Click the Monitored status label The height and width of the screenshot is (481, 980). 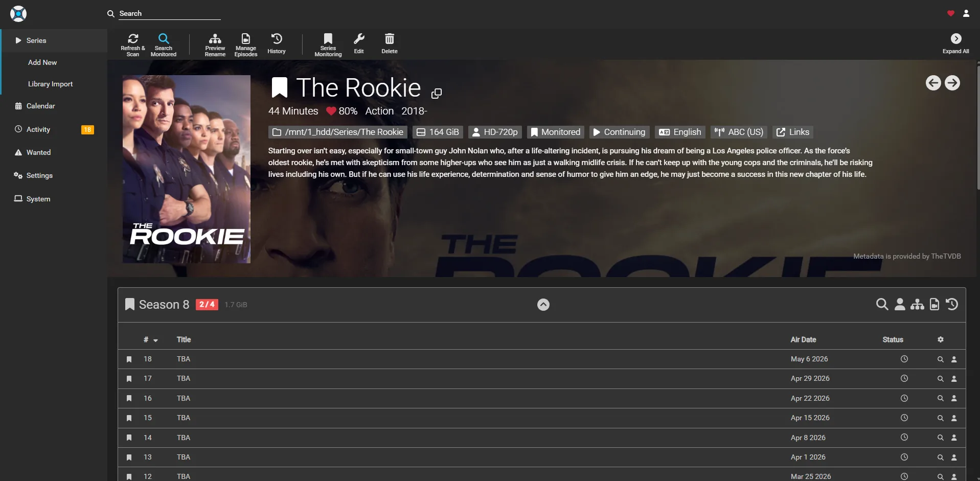pos(556,132)
